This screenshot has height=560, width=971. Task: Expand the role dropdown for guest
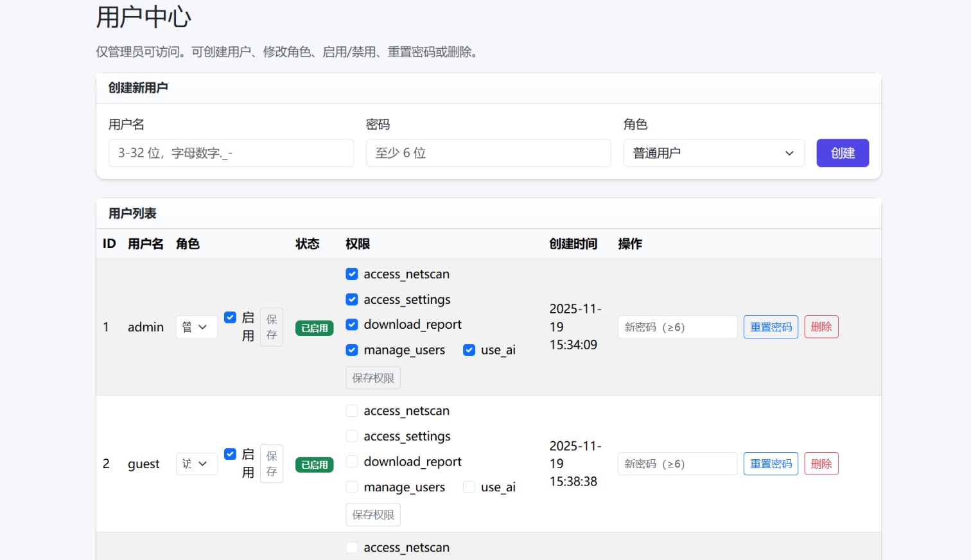196,464
